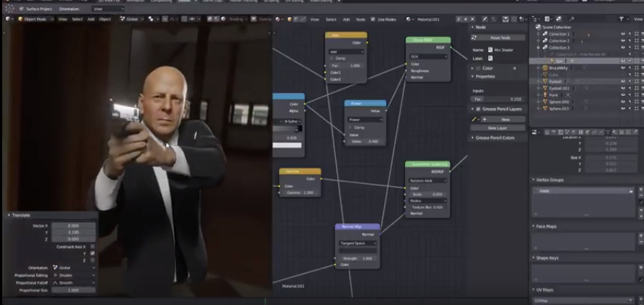Click the Point lamp icon in outliner
The height and width of the screenshot is (305, 644).
(546, 95)
